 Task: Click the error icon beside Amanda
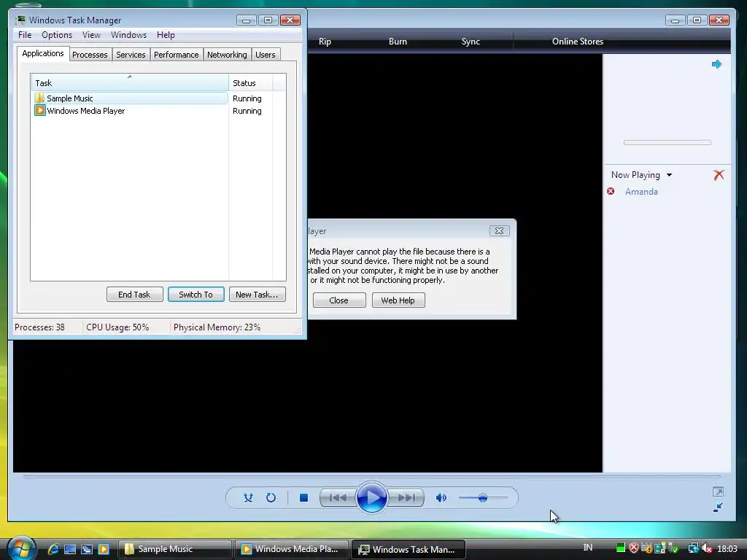click(x=611, y=192)
